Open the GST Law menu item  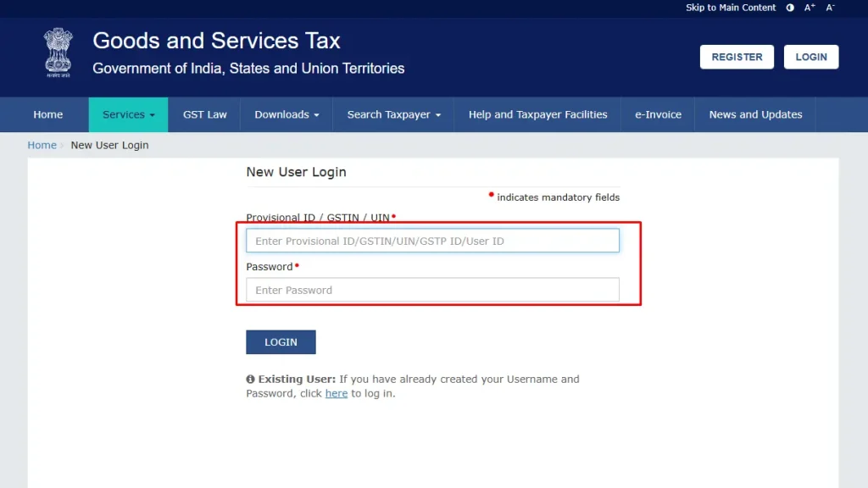tap(205, 114)
